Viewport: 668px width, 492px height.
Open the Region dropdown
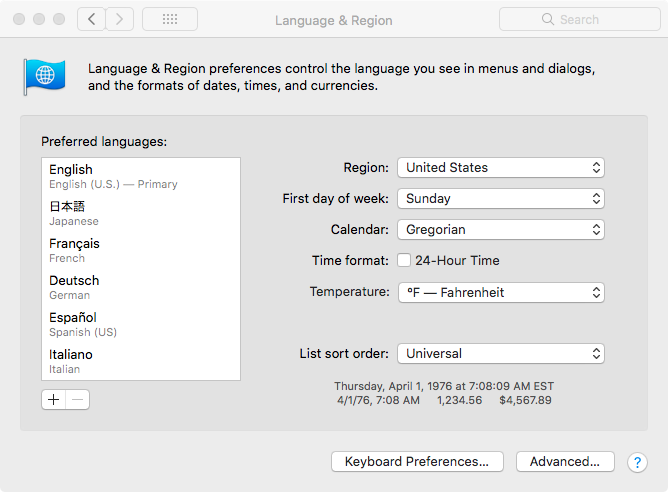(x=500, y=168)
